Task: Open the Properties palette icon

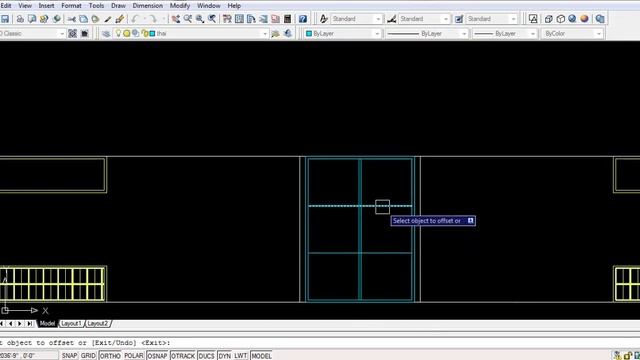Action: point(227,19)
